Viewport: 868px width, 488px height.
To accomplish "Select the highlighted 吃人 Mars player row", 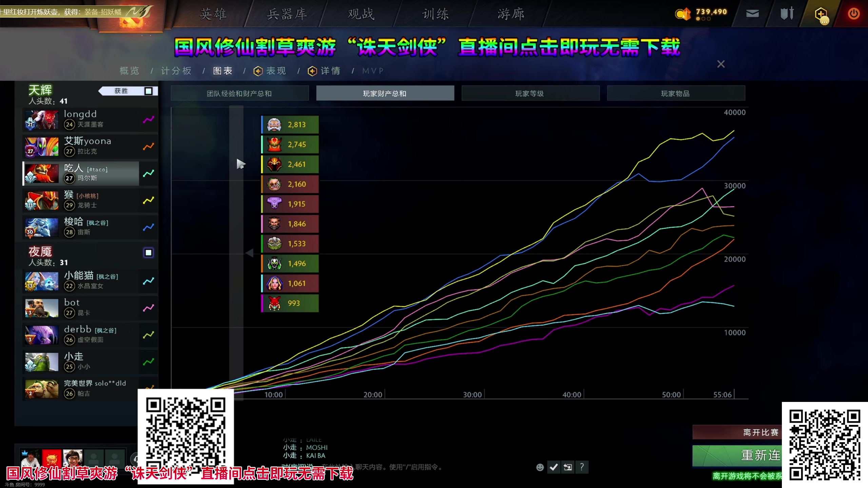I will pos(81,174).
